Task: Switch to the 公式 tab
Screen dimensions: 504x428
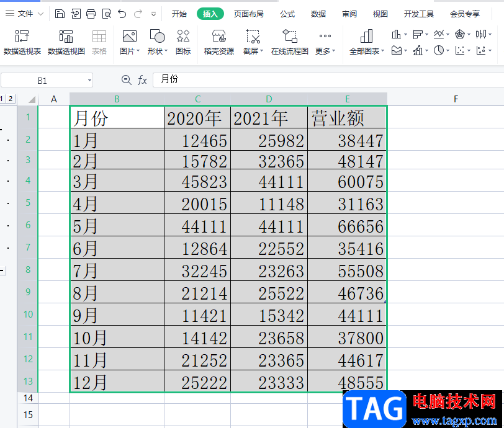Action: 287,14
